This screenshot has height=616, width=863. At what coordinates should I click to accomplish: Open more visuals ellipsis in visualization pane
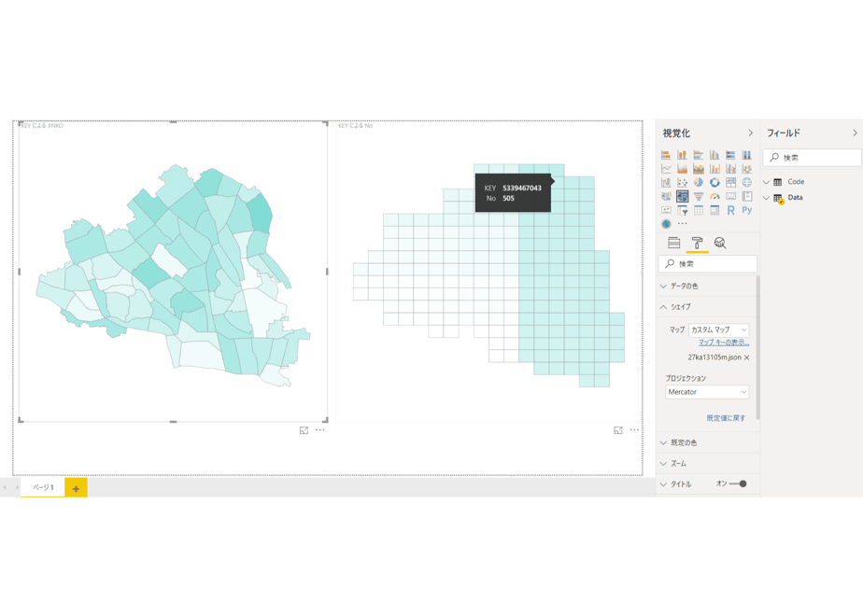[x=683, y=224]
